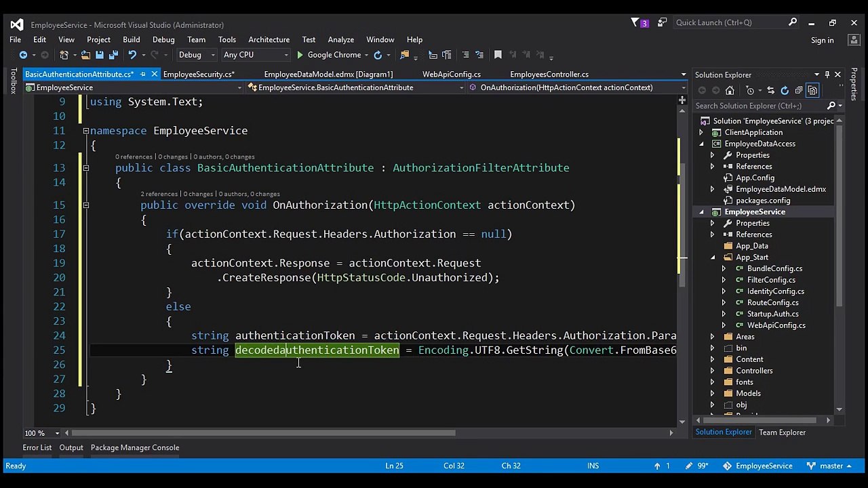
Task: Open the Toolbox side panel
Action: tap(12, 81)
